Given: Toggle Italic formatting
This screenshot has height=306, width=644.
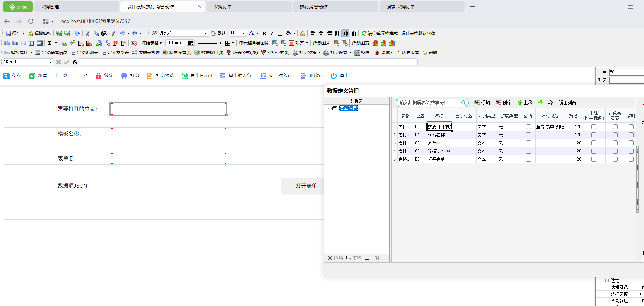Looking at the screenshot, I should point(272,34).
